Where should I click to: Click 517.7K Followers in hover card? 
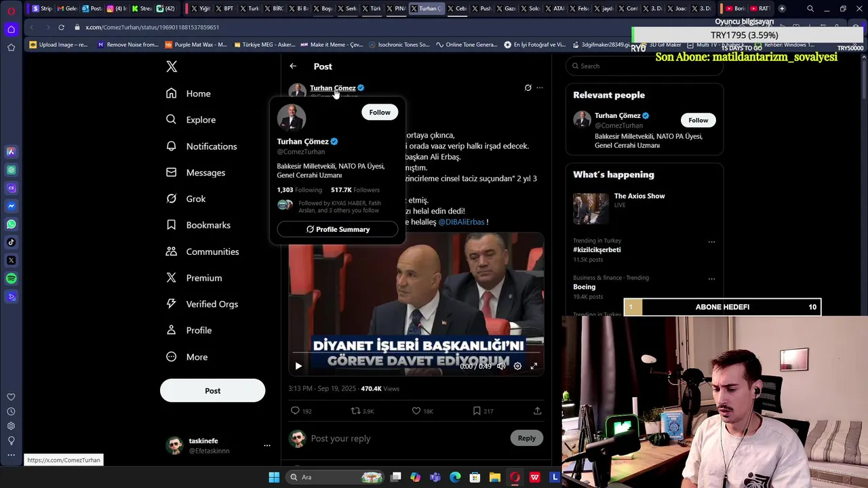pyautogui.click(x=355, y=190)
